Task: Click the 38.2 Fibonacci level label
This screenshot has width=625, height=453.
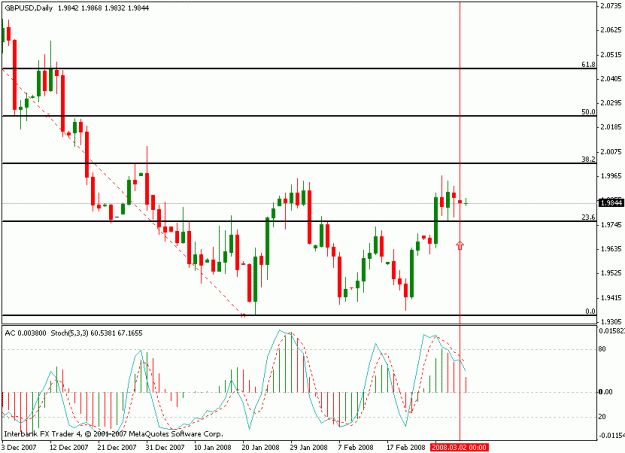Action: [588, 160]
